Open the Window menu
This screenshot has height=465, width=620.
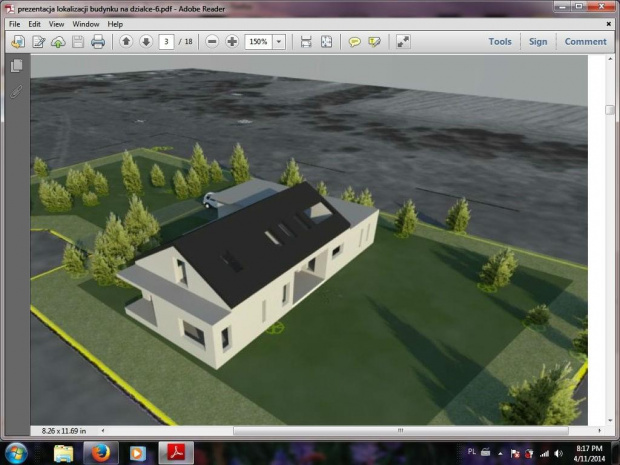(x=86, y=23)
